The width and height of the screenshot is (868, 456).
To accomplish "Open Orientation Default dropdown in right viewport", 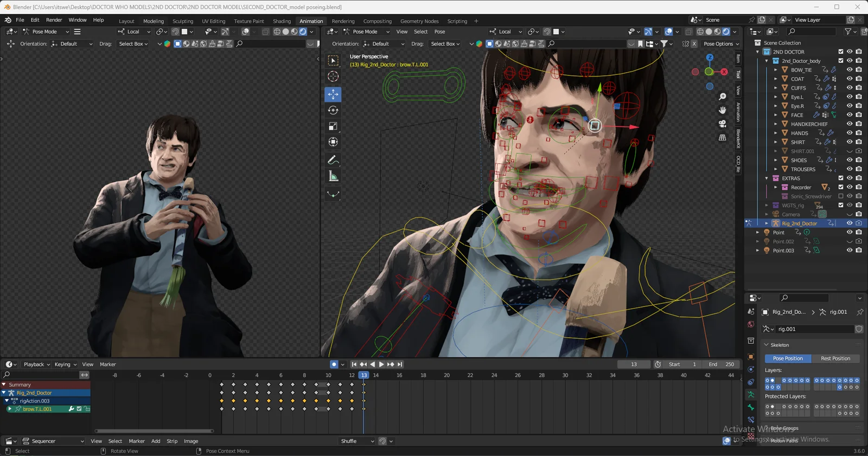I will pyautogui.click(x=384, y=44).
